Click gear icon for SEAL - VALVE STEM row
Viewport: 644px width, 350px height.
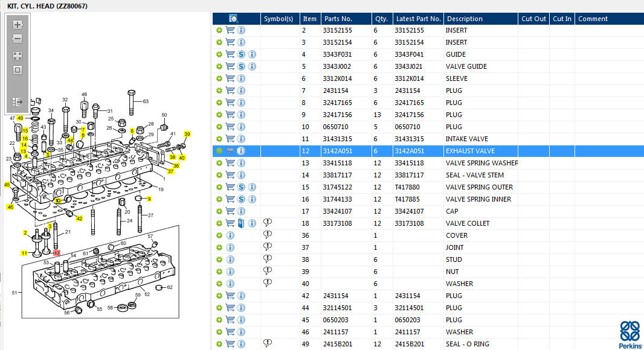[219, 175]
